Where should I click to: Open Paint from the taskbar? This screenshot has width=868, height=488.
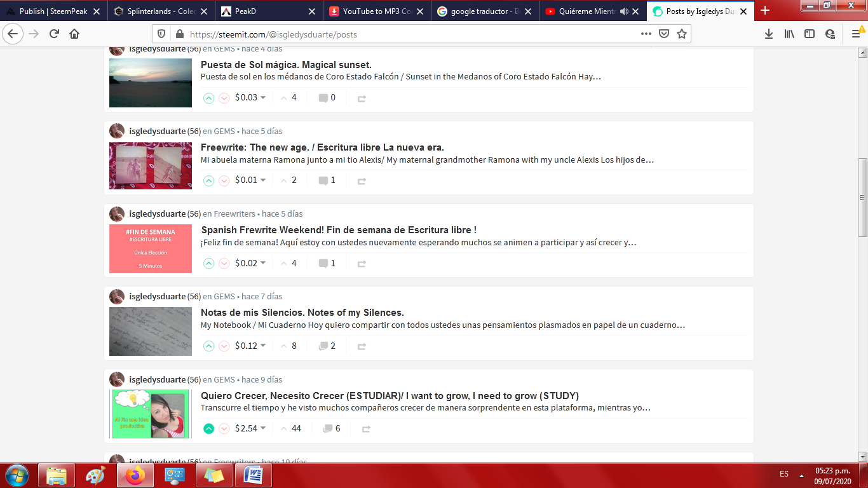pyautogui.click(x=96, y=475)
